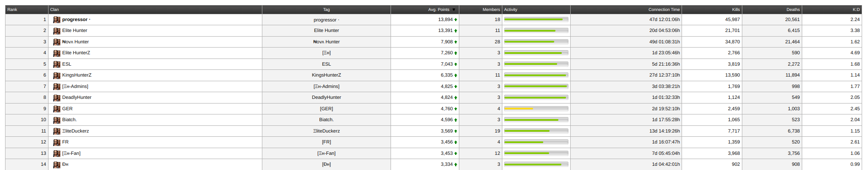Click the Avg. Points sort arrow
This screenshot has height=170, width=868.
tap(454, 10)
